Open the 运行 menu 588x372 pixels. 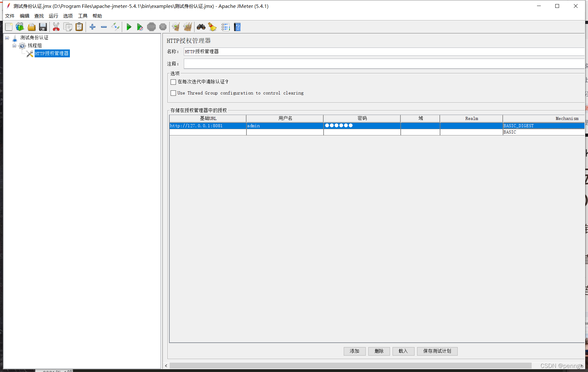[54, 16]
